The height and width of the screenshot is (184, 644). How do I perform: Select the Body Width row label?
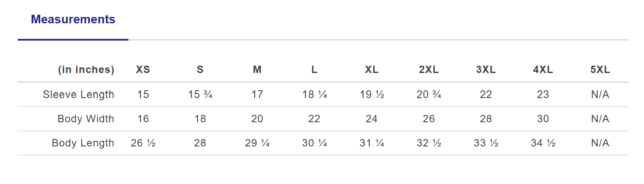click(86, 119)
